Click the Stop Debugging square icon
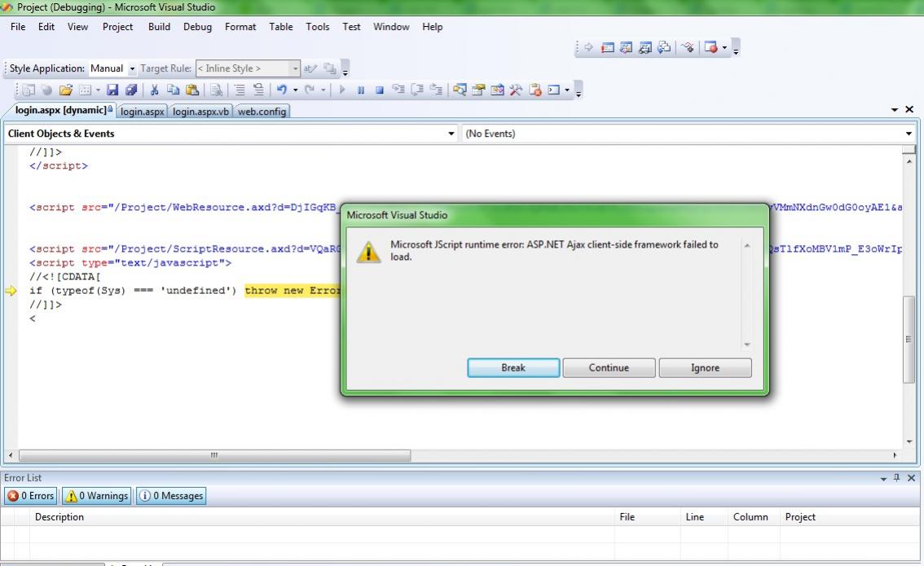Screen dimensions: 924x566 [380, 90]
